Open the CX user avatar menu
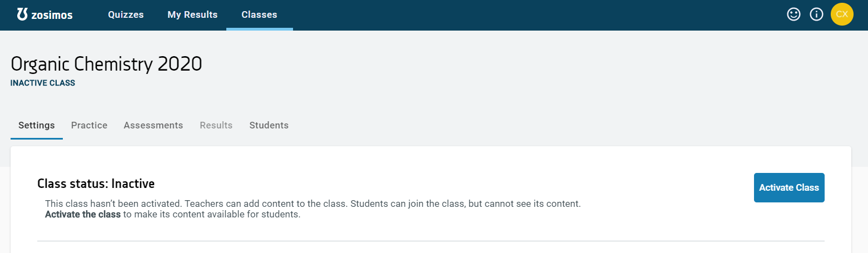Screen dimensions: 868x253 [x=842, y=14]
